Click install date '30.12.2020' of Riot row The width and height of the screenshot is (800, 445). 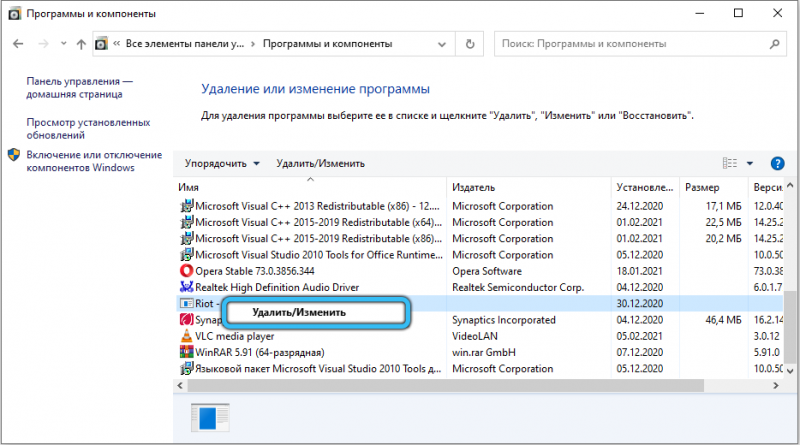click(639, 304)
